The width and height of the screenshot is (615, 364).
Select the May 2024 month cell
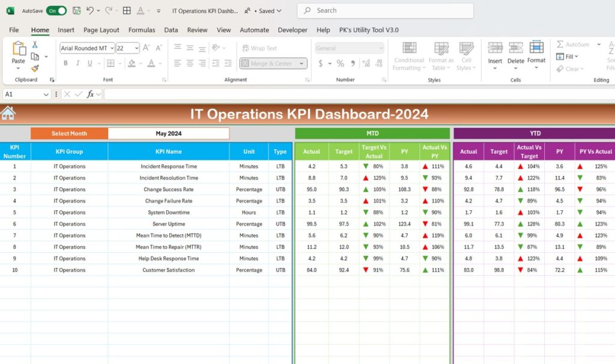tap(169, 133)
